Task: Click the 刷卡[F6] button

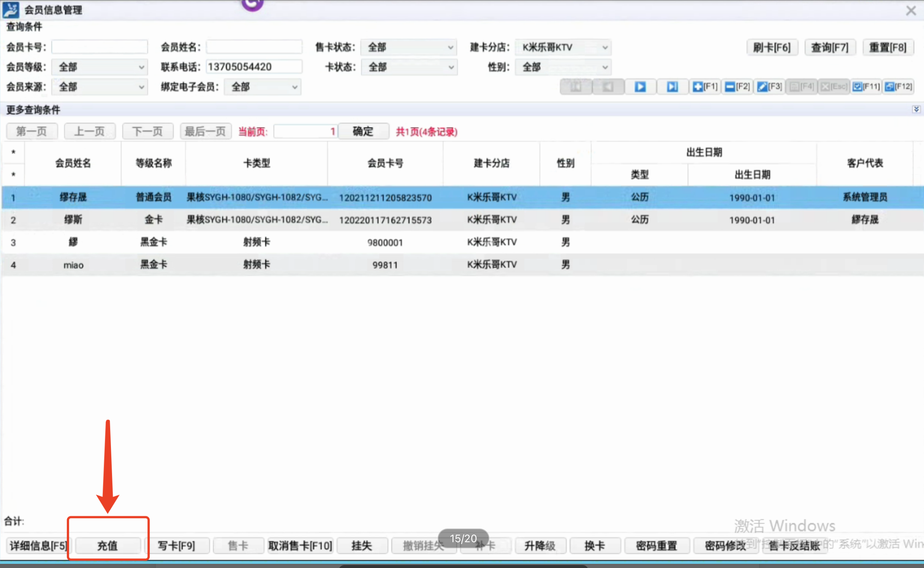Action: pos(772,47)
